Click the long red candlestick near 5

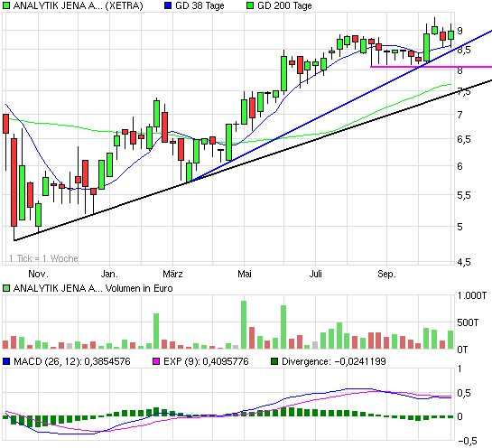point(14,182)
